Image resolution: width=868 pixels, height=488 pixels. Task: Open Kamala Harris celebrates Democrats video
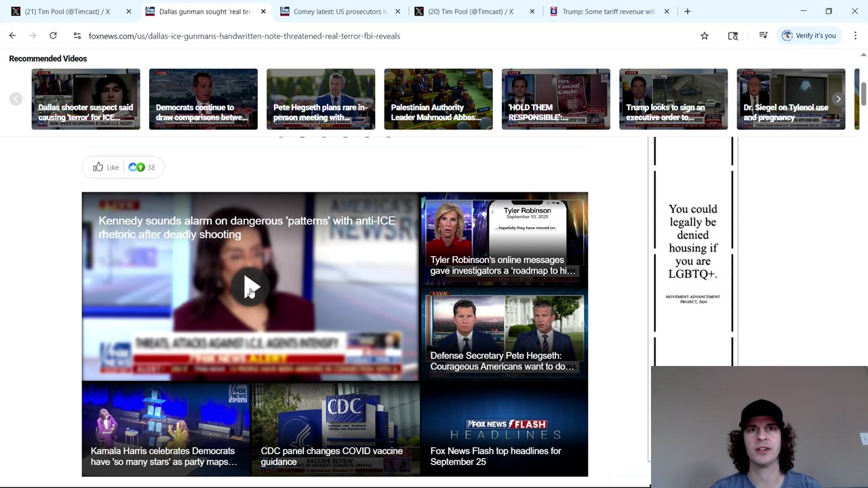click(166, 430)
